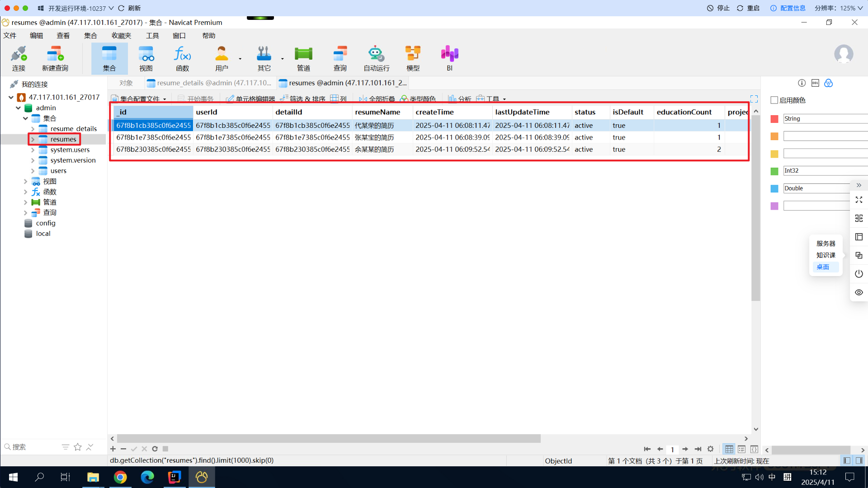The height and width of the screenshot is (488, 868).
Task: Click 单元格编辑器 button
Action: click(x=250, y=99)
